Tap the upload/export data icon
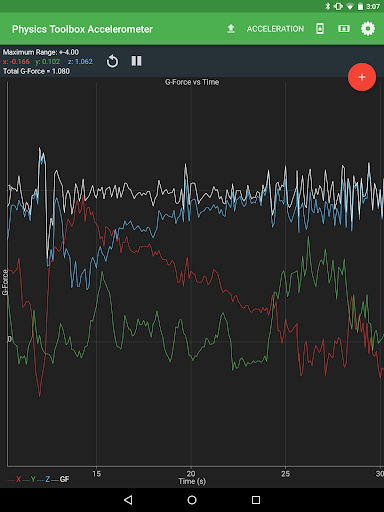384x512 pixels. [x=231, y=29]
